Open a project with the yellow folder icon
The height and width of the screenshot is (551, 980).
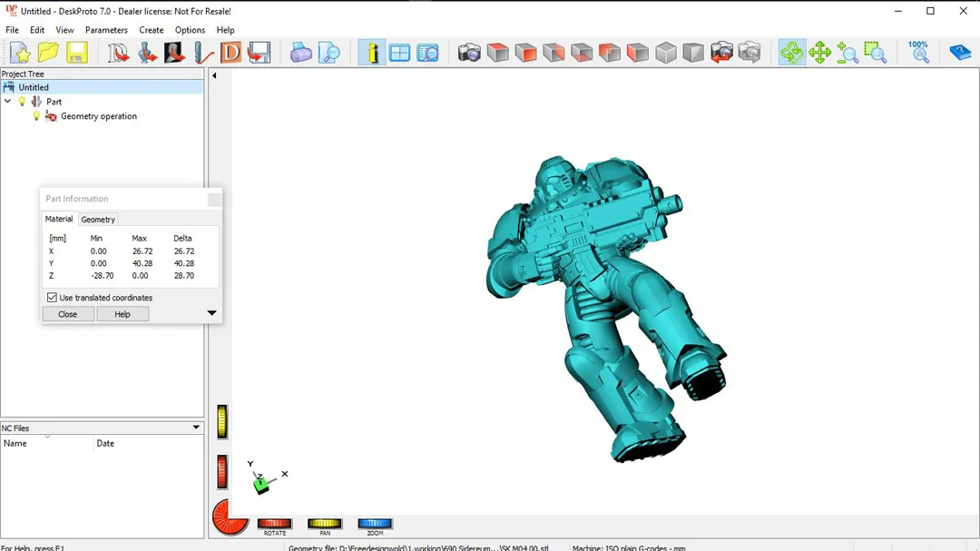48,53
